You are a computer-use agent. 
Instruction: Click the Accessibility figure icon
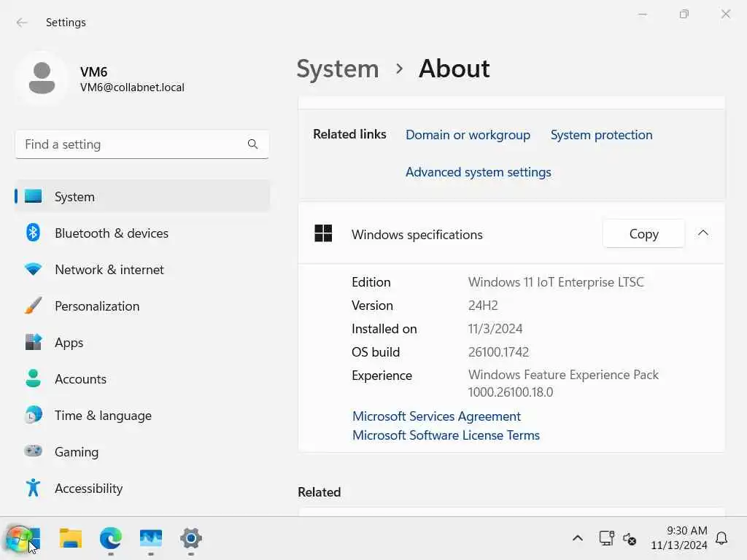(x=33, y=488)
